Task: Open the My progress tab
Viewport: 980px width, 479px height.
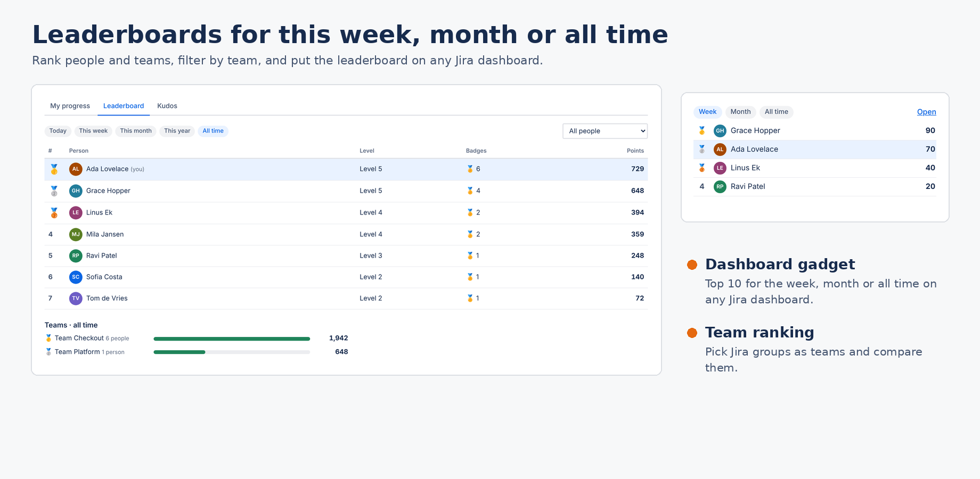Action: (70, 106)
